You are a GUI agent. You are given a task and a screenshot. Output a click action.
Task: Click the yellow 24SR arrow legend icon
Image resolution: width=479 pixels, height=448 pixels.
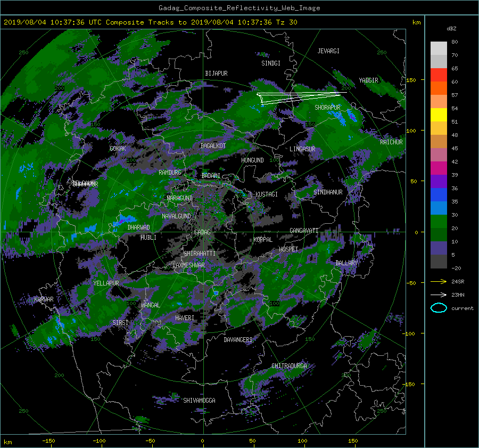point(439,281)
